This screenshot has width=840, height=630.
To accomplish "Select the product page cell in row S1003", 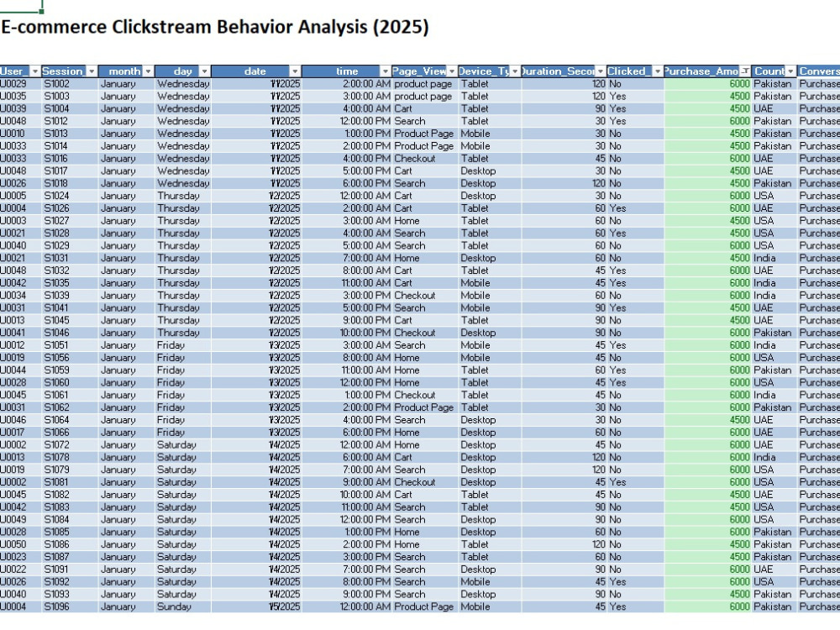I will [425, 97].
